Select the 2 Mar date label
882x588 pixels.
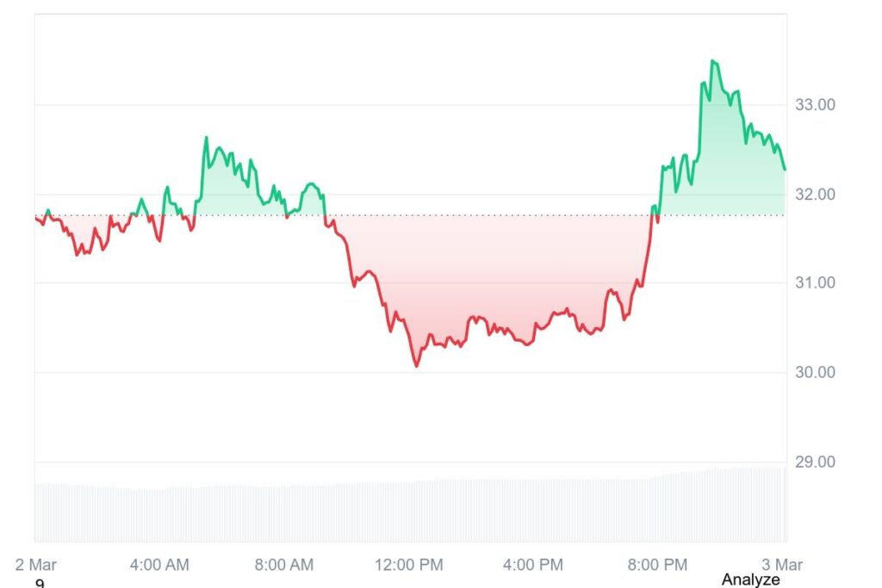point(36,565)
